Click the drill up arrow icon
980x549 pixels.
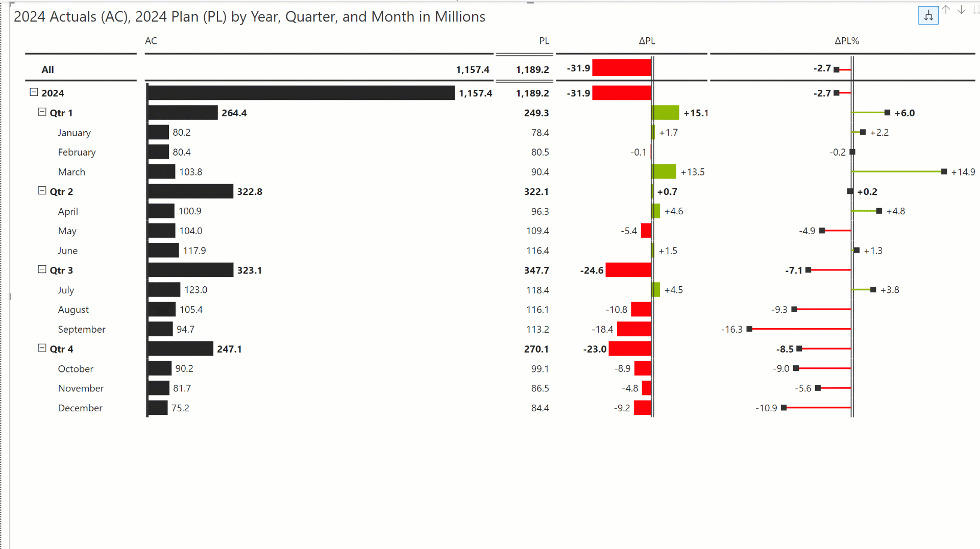[946, 10]
